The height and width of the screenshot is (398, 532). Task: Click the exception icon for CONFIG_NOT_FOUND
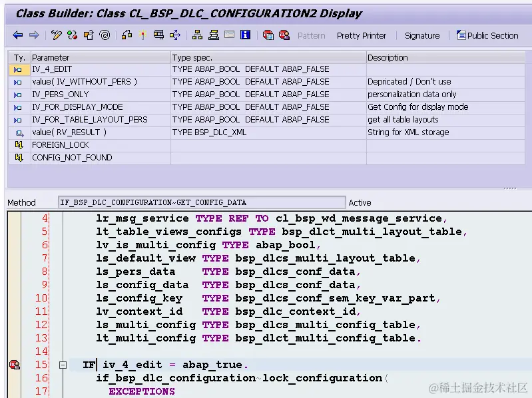point(19,158)
